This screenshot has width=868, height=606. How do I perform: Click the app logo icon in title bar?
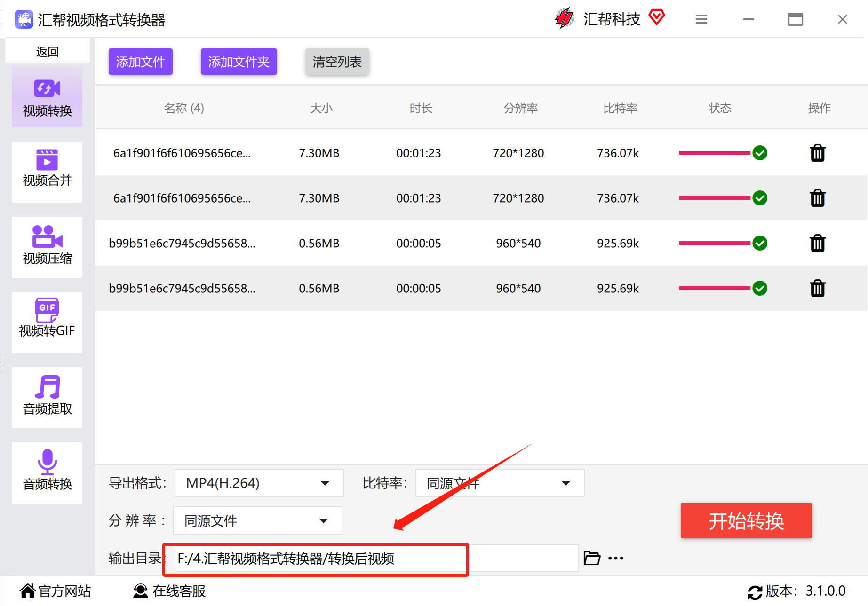(24, 20)
